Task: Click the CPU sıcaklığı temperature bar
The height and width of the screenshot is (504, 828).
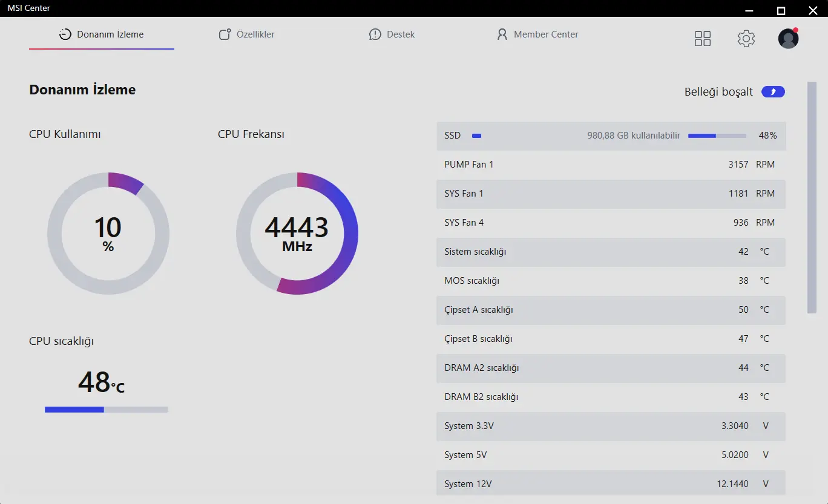Action: click(x=107, y=410)
